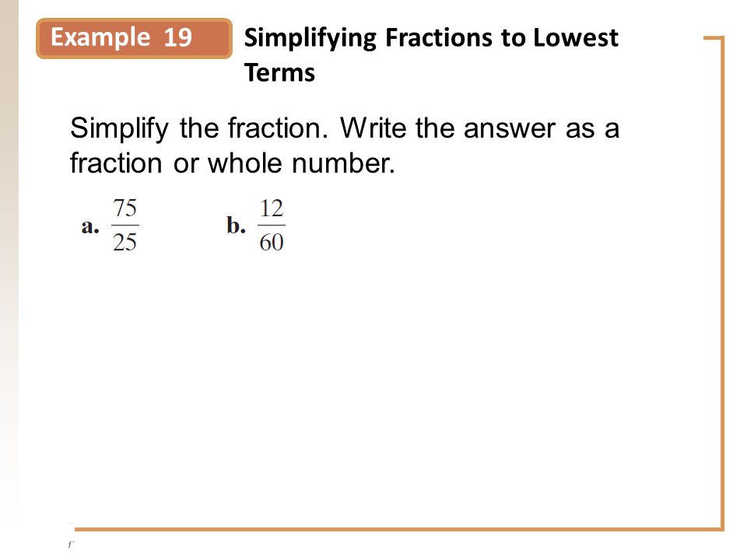The width and height of the screenshot is (747, 560).
Task: Click numerator 12 of fraction b
Action: coord(272,208)
